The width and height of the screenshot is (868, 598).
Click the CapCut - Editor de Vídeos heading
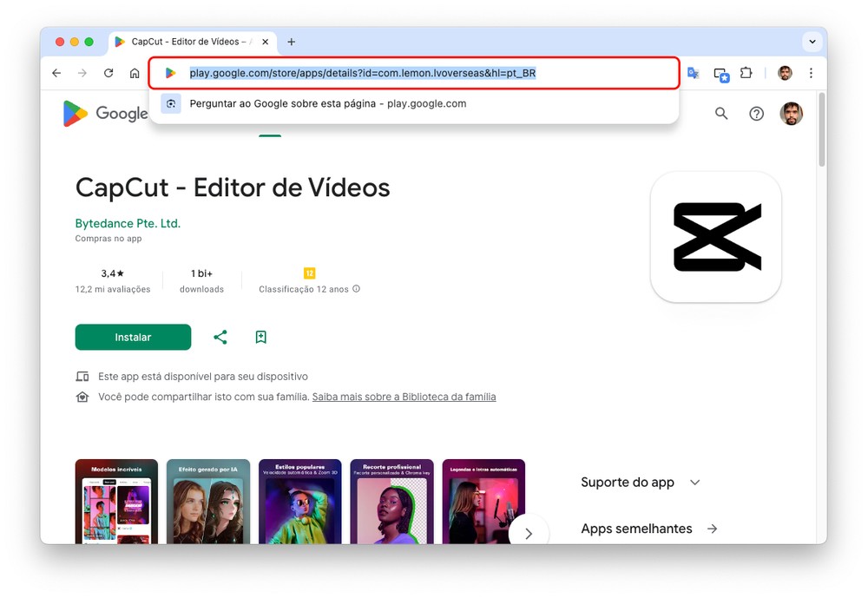coord(233,187)
